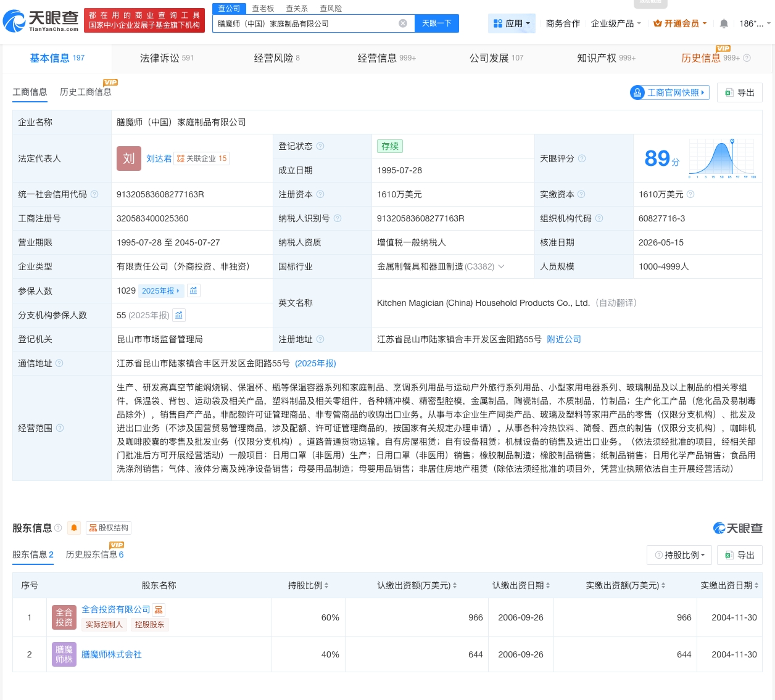Click help icon beside 注册资本

coord(320,194)
